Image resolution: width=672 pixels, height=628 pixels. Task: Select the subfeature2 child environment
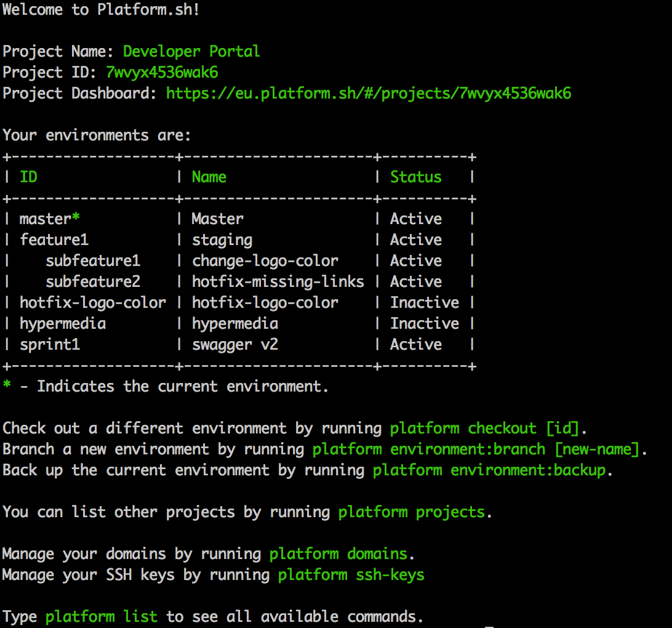pyautogui.click(x=93, y=282)
